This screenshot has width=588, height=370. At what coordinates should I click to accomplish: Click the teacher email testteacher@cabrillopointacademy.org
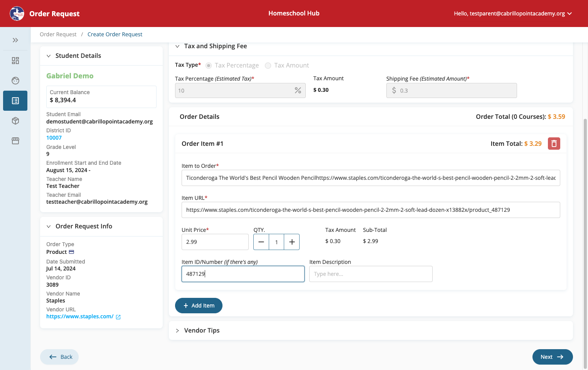[x=97, y=202]
